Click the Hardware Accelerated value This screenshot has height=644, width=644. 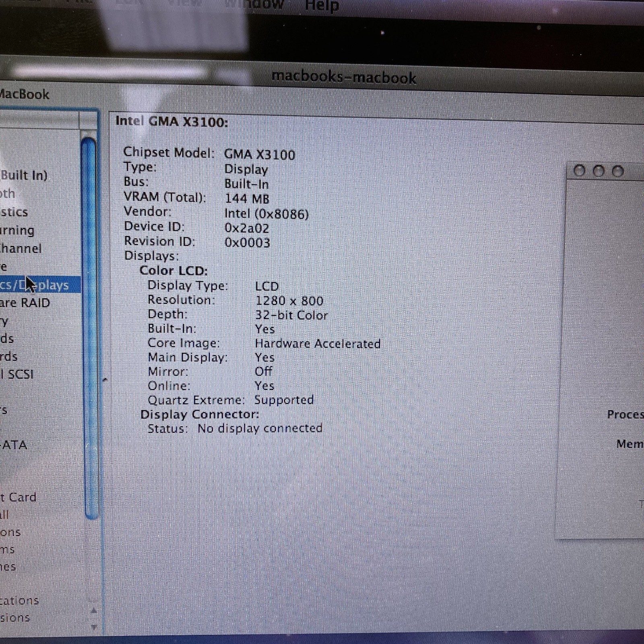(x=318, y=344)
